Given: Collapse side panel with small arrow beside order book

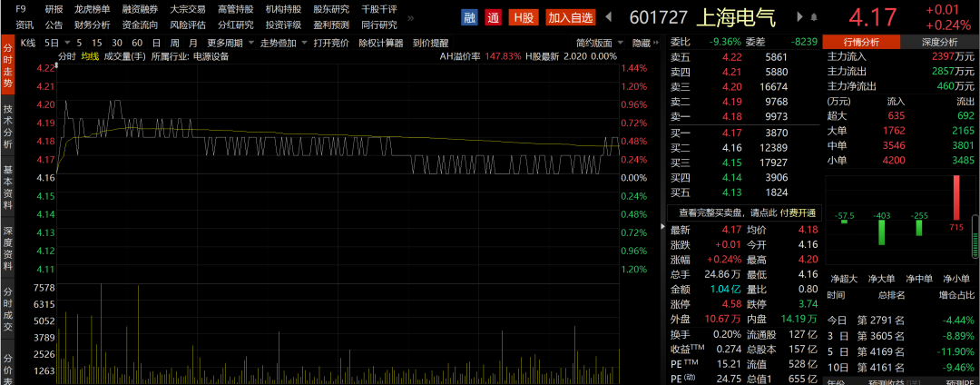Looking at the screenshot, I should [x=663, y=227].
